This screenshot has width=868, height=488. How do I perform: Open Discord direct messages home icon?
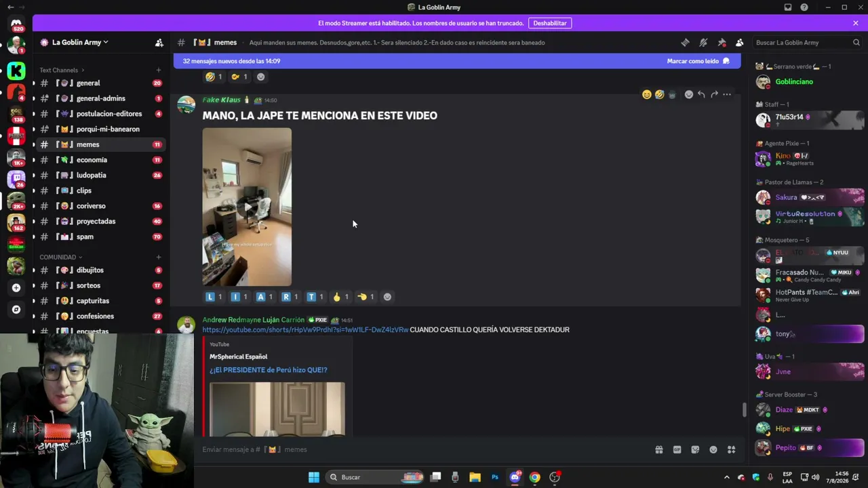coord(16,24)
